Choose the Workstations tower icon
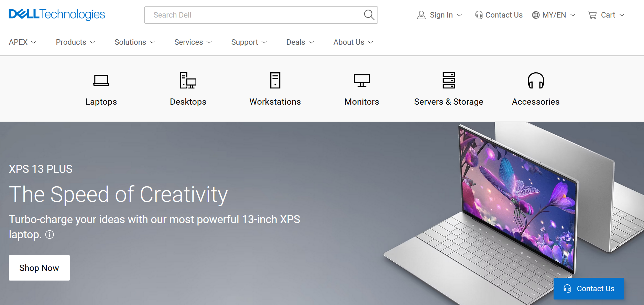The height and width of the screenshot is (305, 644). [x=275, y=81]
